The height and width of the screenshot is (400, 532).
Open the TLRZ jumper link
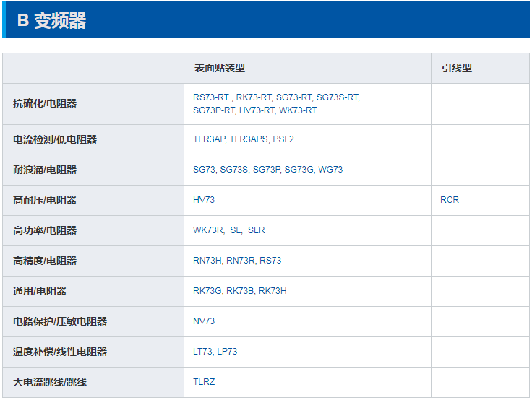click(204, 382)
